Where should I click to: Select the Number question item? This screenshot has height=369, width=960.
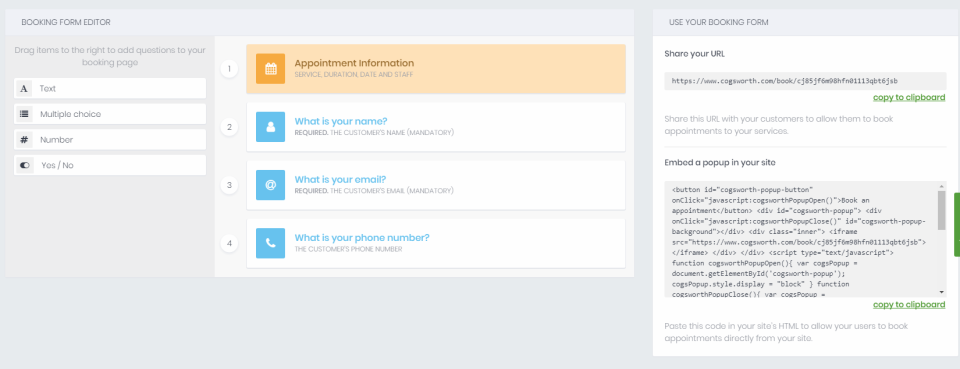pos(110,140)
